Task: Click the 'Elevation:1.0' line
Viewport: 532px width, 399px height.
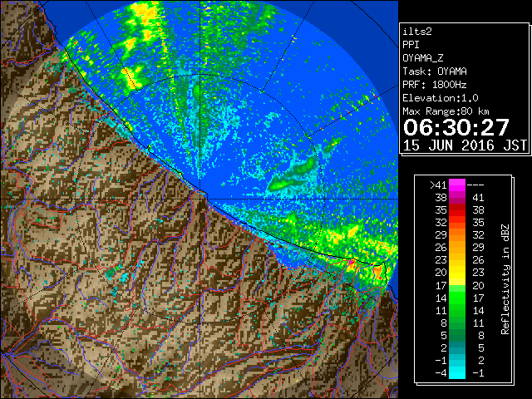Action: [441, 98]
